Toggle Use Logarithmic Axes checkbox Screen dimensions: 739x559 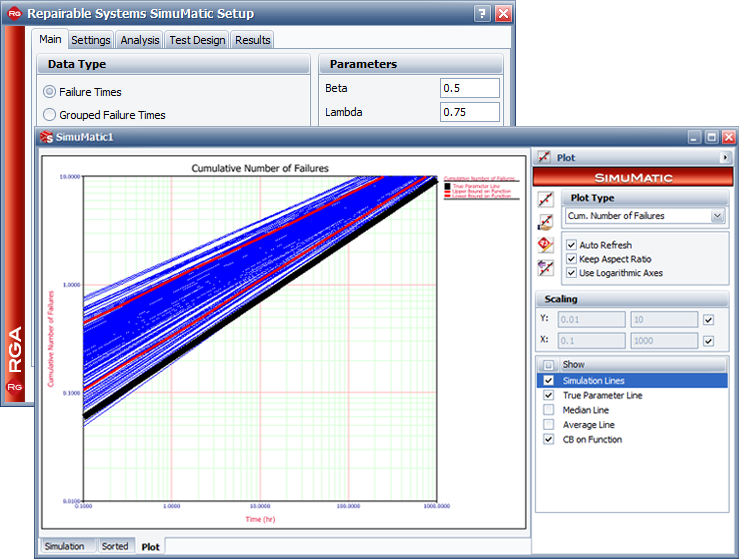click(x=571, y=273)
